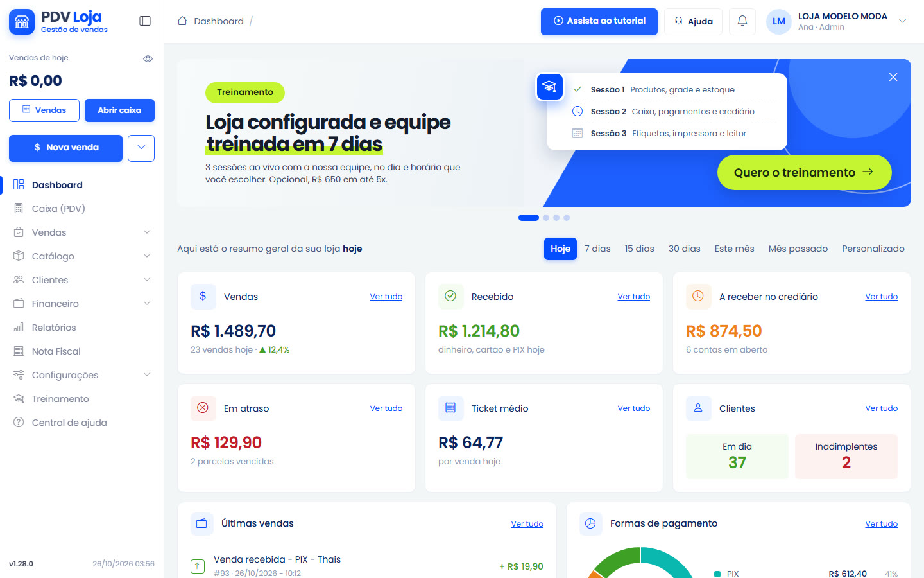The width and height of the screenshot is (924, 578).
Task: Click the Assista ao tutorial button
Action: pos(599,21)
